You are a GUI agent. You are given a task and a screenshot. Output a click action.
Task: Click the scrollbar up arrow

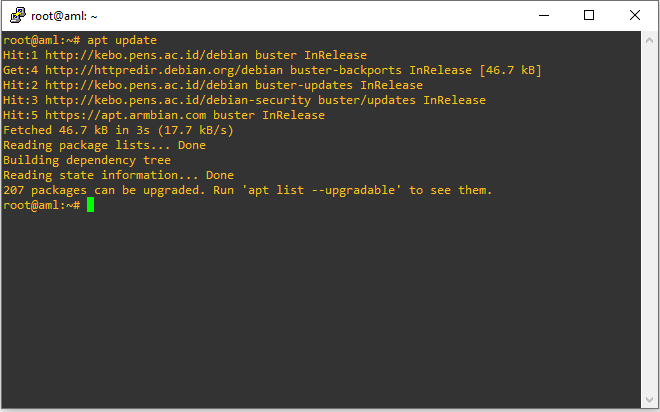649,39
